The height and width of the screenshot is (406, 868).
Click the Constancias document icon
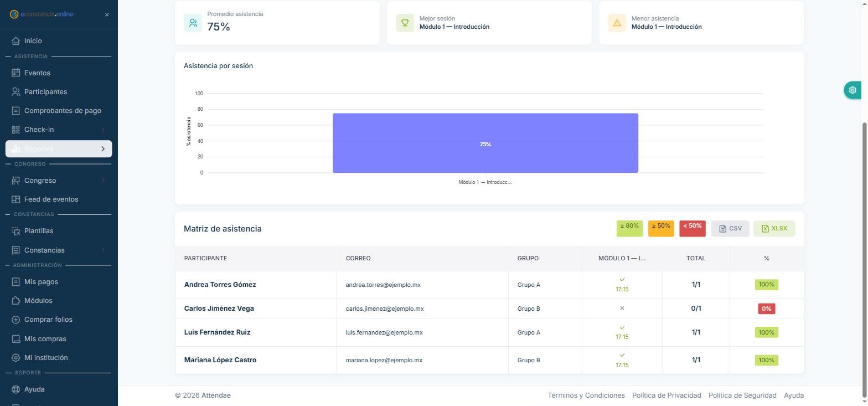(x=15, y=250)
